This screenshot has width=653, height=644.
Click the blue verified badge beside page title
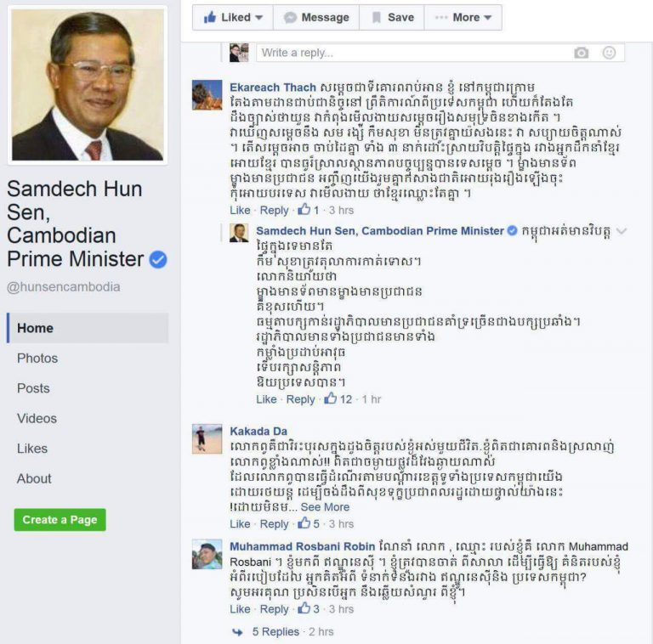(158, 260)
